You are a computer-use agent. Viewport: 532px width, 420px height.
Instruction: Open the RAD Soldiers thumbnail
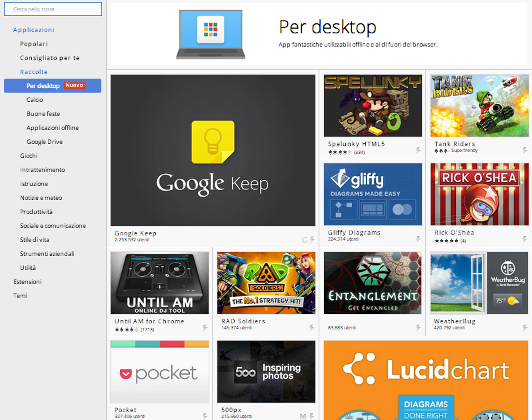pos(266,283)
